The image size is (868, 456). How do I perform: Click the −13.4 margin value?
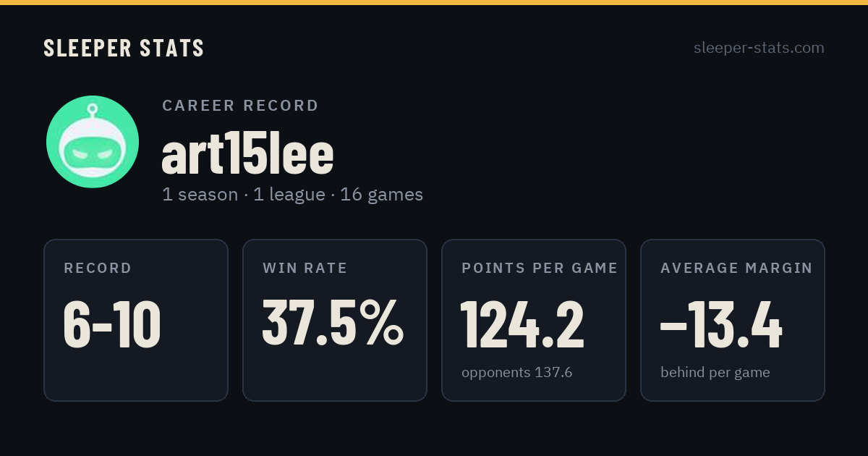(721, 325)
